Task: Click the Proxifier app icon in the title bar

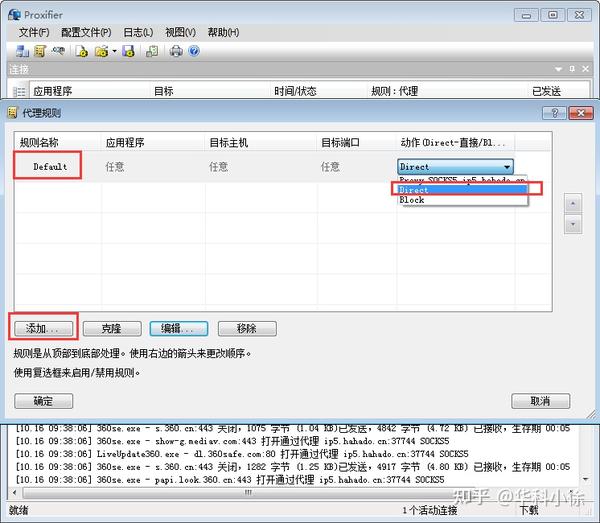Action: (x=15, y=15)
